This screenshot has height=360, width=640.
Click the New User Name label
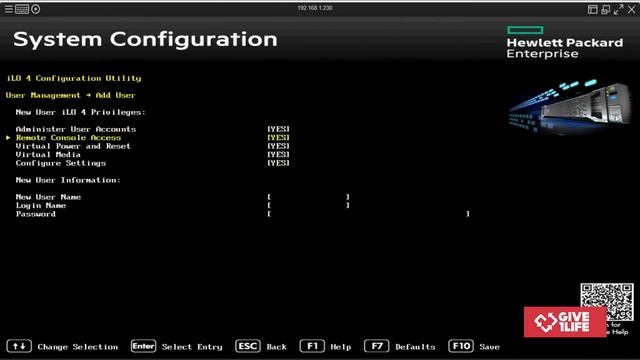[48, 197]
